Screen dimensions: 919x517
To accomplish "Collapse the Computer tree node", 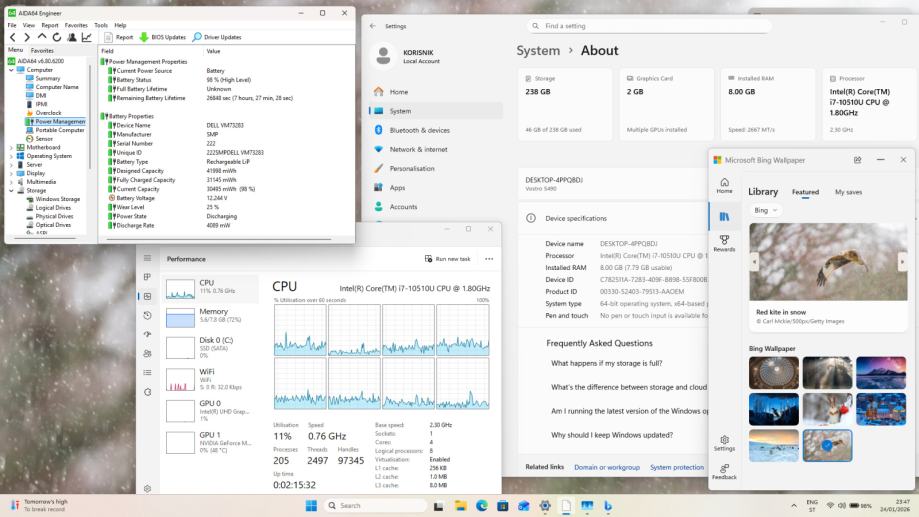I will (x=11, y=70).
